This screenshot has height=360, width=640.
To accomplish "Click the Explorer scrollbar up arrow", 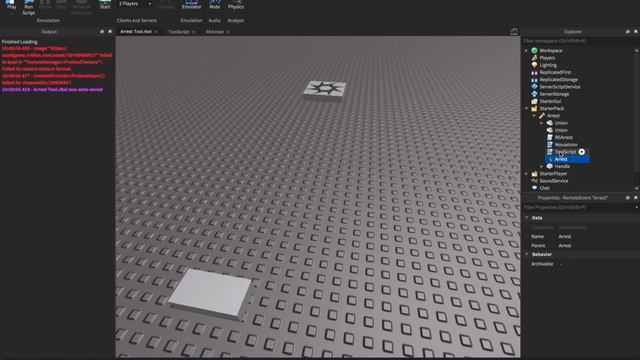I will [637, 51].
